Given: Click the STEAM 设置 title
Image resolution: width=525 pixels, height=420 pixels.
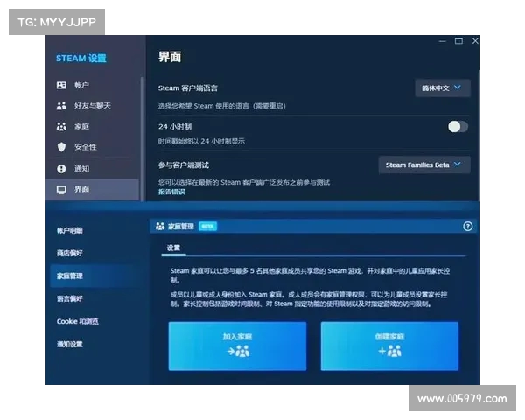Looking at the screenshot, I should tap(81, 59).
